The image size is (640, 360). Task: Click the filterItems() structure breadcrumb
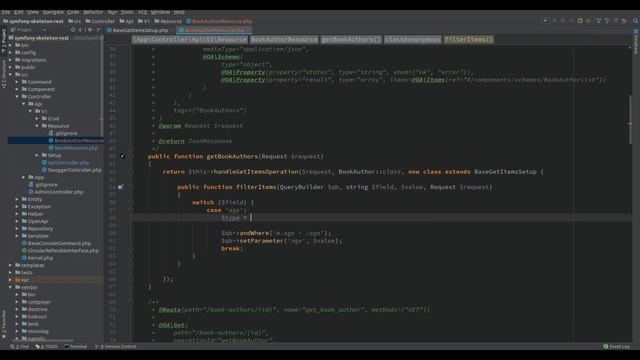click(469, 40)
